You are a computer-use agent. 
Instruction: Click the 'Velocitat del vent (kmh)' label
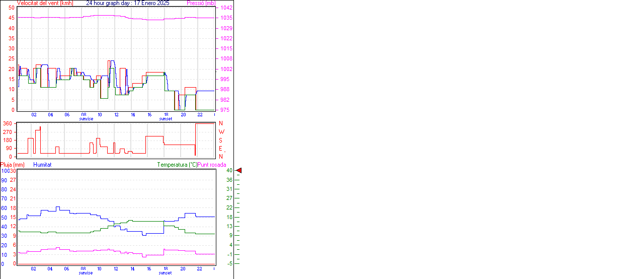[45, 3]
